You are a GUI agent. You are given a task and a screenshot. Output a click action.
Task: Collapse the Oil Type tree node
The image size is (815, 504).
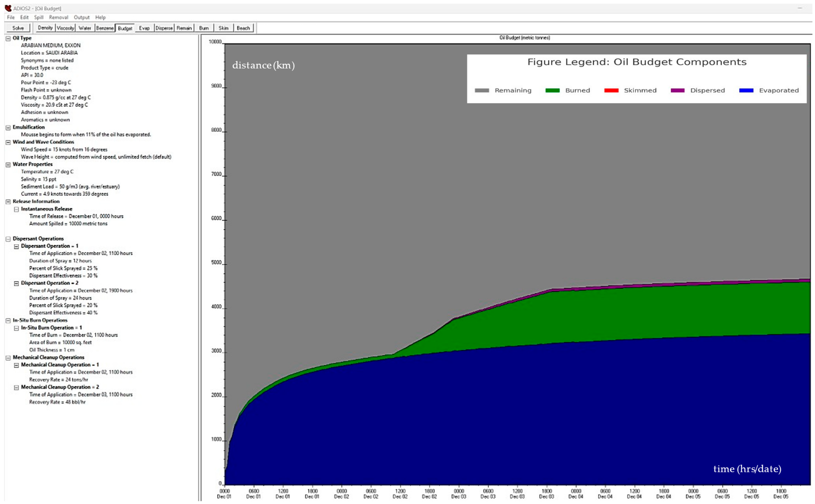[x=8, y=38]
